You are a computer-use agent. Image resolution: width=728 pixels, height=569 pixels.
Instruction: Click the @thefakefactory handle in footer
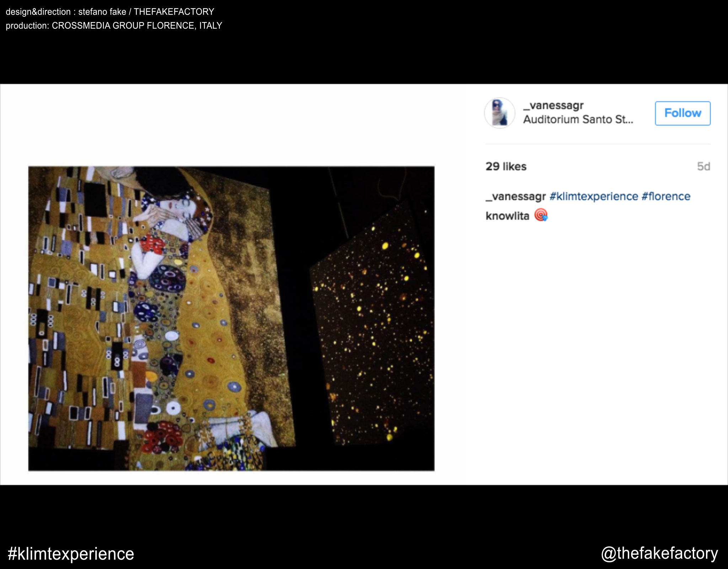659,553
